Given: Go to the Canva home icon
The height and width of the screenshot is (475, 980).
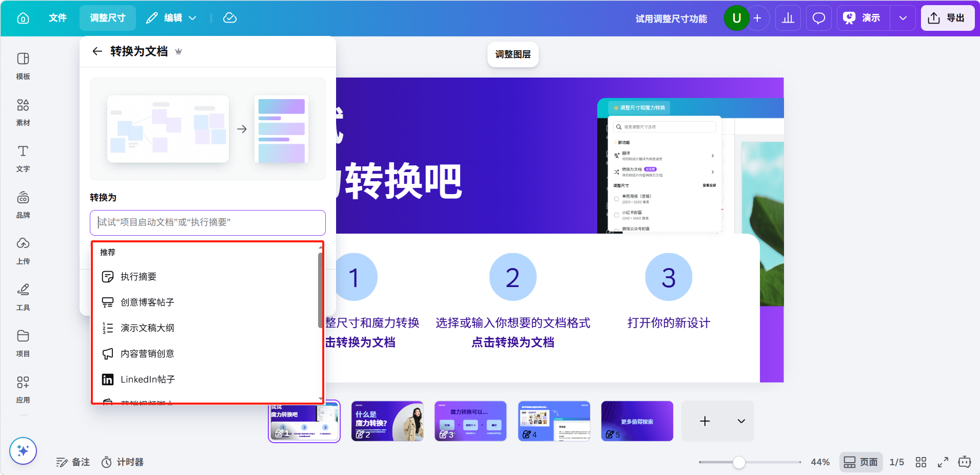Looking at the screenshot, I should click(x=23, y=18).
